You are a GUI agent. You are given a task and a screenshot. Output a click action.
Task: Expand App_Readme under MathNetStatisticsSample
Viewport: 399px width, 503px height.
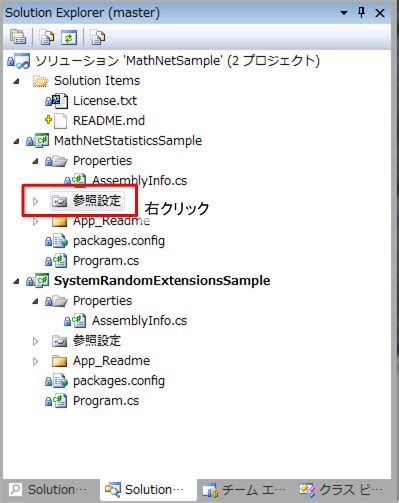tap(35, 221)
